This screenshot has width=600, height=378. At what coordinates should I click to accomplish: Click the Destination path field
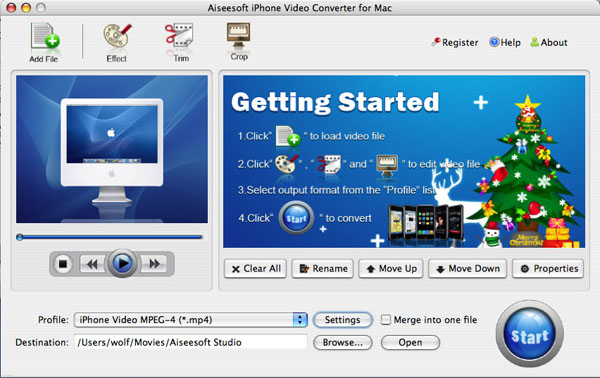[191, 342]
